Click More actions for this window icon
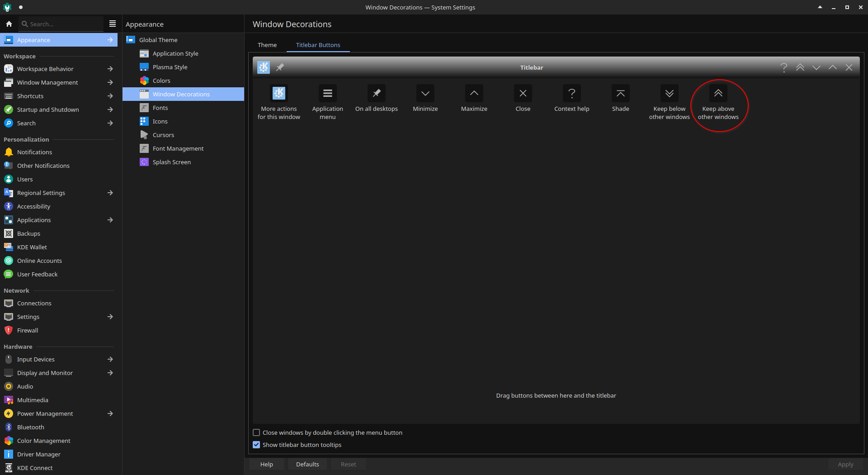The width and height of the screenshot is (868, 475). 278,94
